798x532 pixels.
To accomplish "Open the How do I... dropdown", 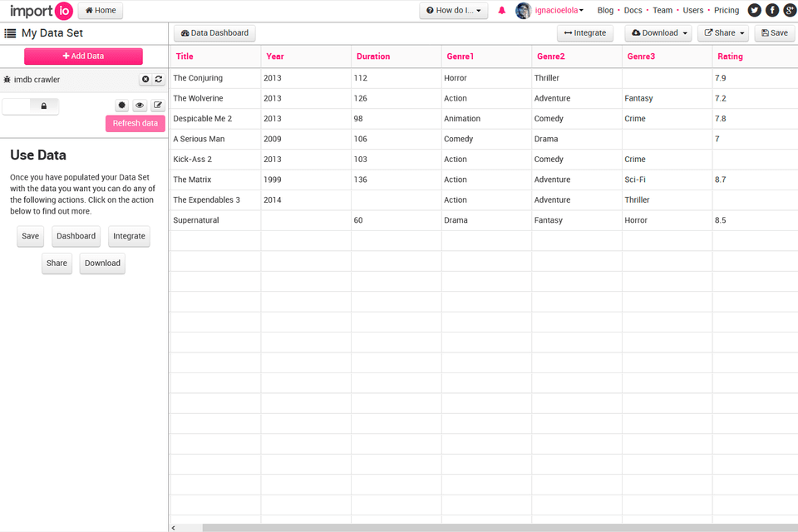I will [x=454, y=10].
